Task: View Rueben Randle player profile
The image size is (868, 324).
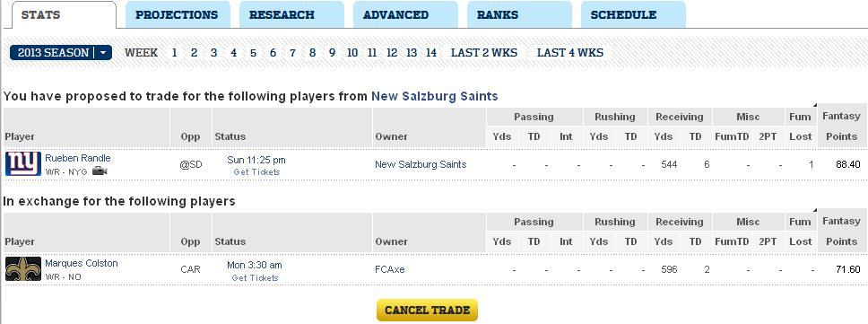Action: click(78, 158)
